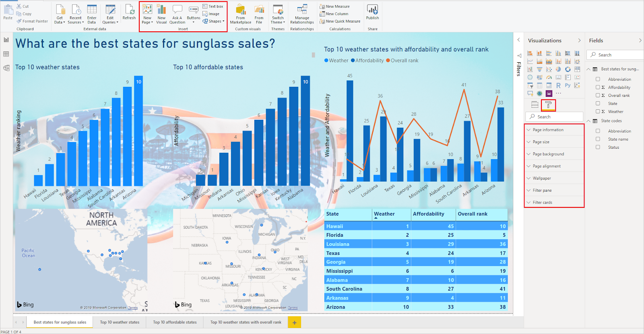Select the ArcGIS Maps visual
The height and width of the screenshot is (334, 644).
coord(539,93)
